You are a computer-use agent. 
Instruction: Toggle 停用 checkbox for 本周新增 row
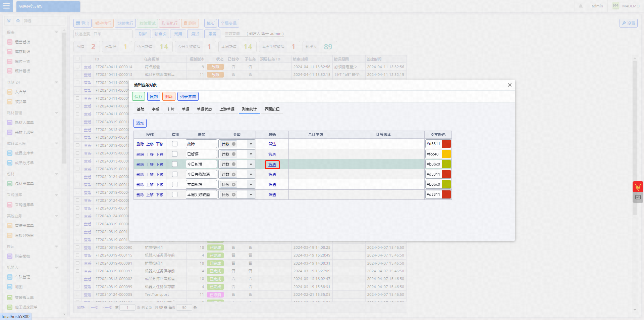175,184
